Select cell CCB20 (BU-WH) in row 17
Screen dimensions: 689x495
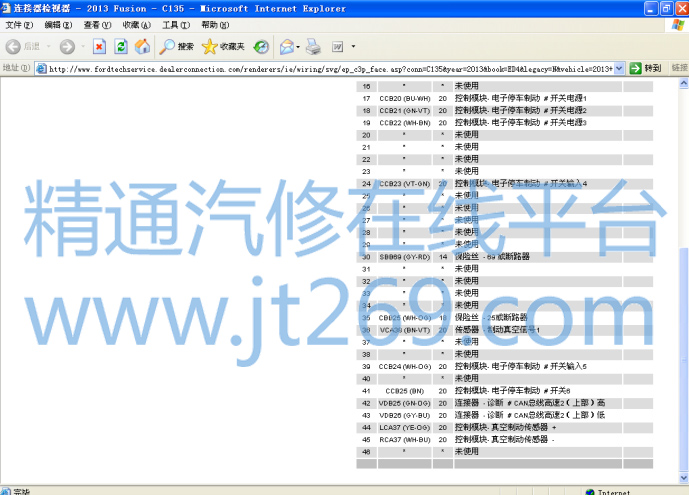point(405,98)
